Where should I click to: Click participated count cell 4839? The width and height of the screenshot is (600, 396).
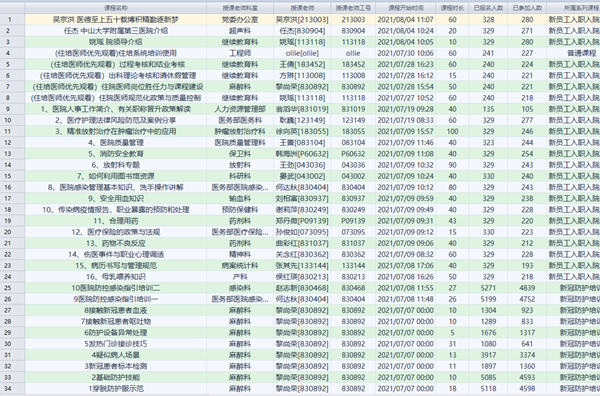point(527,288)
